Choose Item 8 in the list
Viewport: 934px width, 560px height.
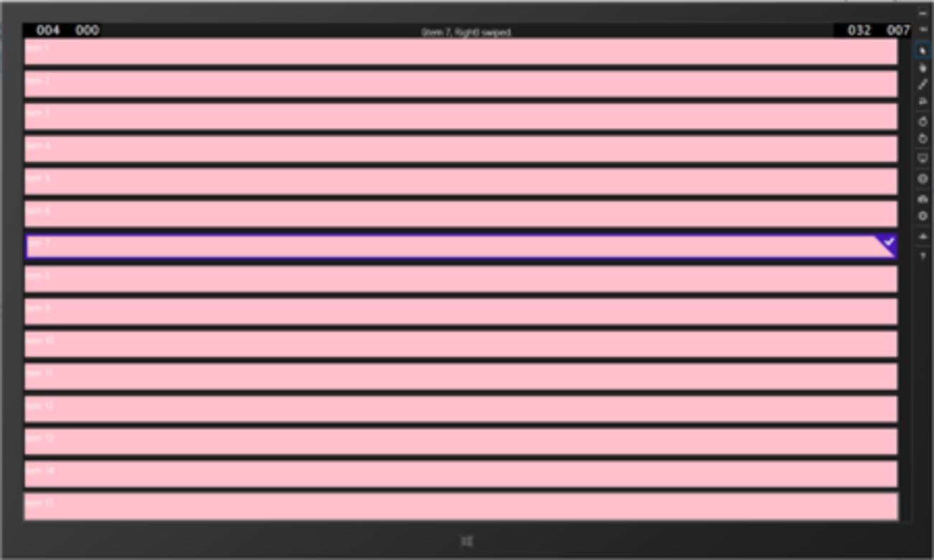click(461, 279)
